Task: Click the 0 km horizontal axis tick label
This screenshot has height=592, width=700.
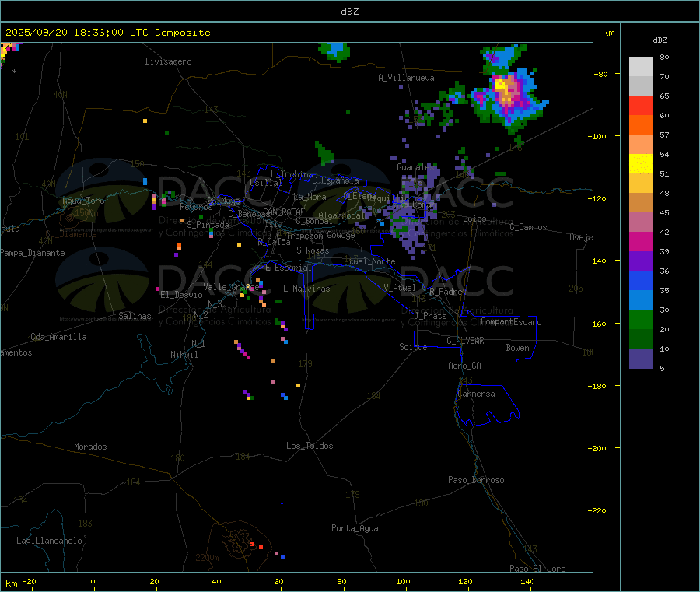Action: pos(93,581)
